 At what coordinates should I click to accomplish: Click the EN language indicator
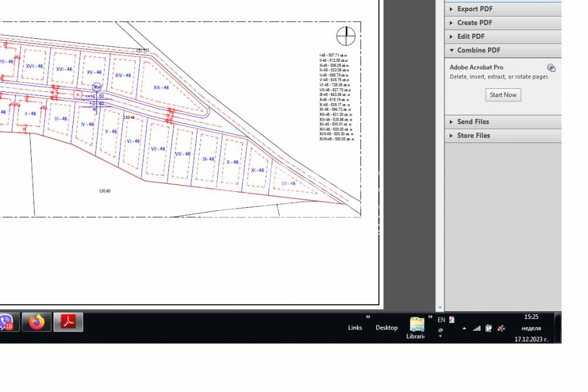441,320
